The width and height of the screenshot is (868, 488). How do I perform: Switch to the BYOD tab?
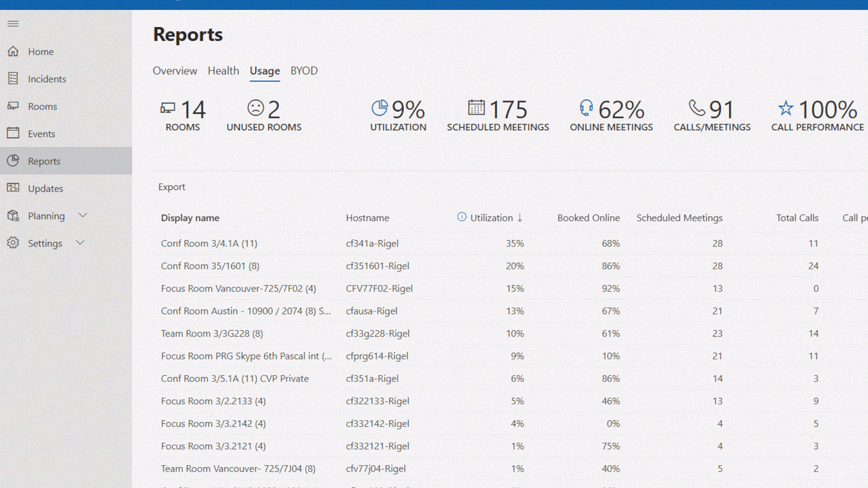[x=304, y=71]
